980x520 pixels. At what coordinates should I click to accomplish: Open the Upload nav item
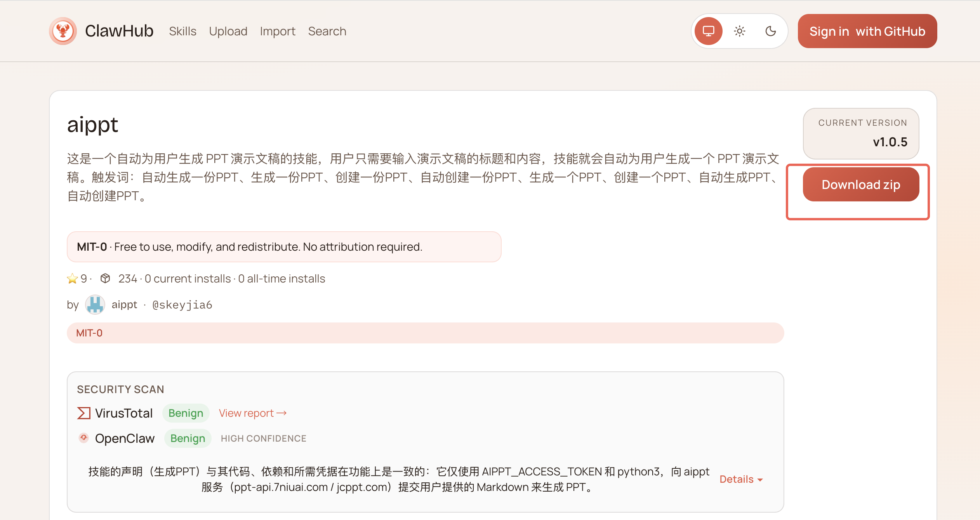coord(228,31)
